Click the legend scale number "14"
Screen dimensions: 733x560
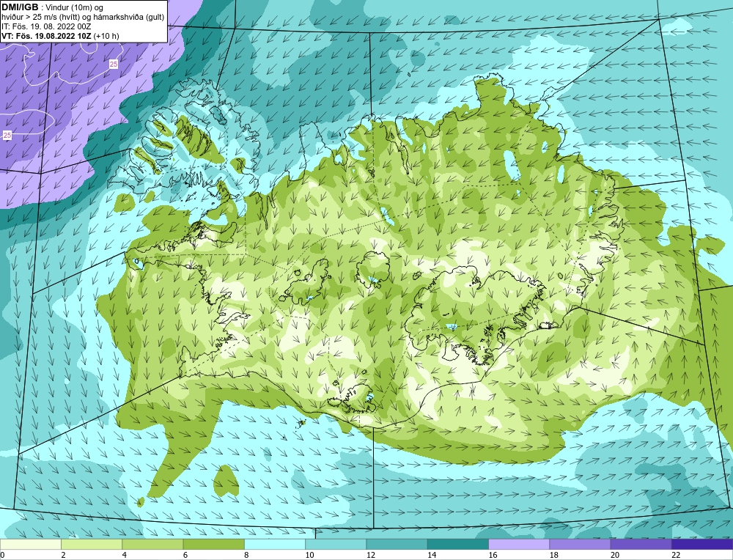[431, 555]
